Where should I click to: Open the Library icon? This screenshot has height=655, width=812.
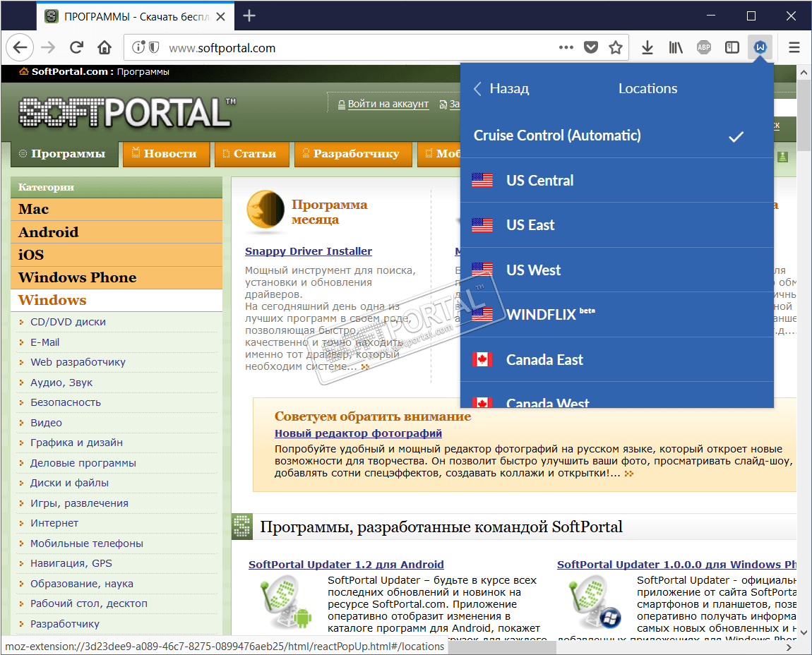675,47
